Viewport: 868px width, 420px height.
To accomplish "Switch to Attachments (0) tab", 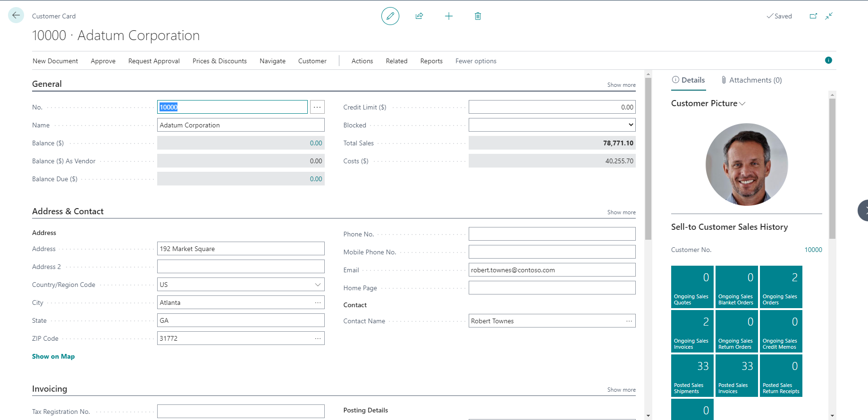I will point(751,80).
